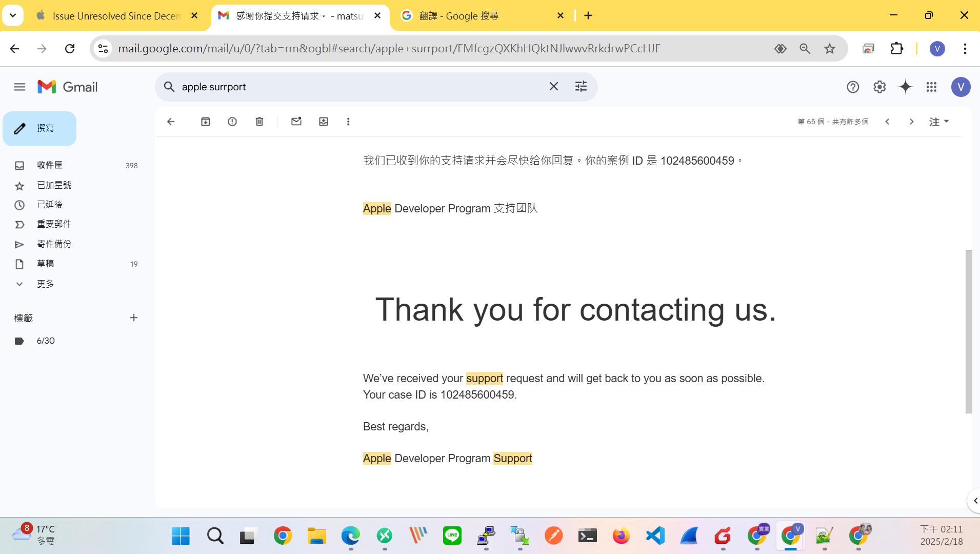The height and width of the screenshot is (554, 980).
Task: Open Google account avatar in Gmail
Action: pyautogui.click(x=961, y=87)
